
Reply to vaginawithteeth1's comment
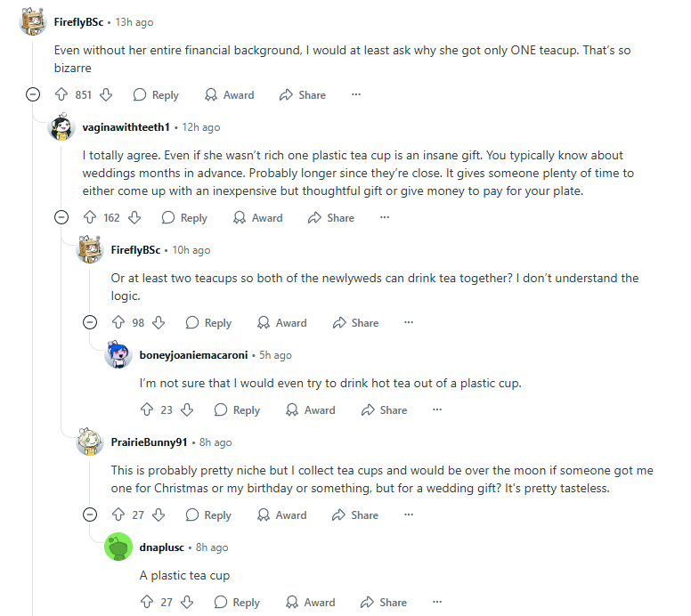[x=183, y=217]
